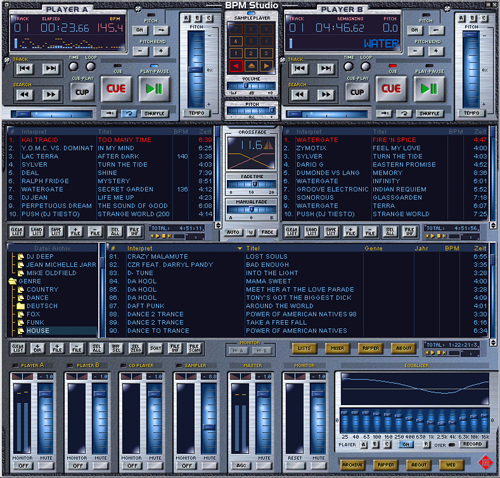Click Sort button under archive list
500x478 pixels.
pos(155,348)
